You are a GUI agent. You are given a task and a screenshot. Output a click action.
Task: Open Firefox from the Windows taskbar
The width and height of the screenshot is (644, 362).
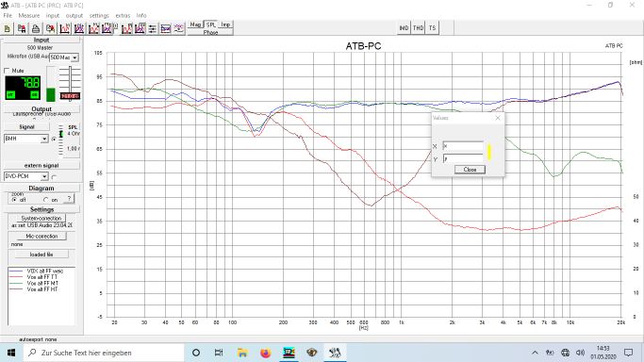[x=266, y=353]
